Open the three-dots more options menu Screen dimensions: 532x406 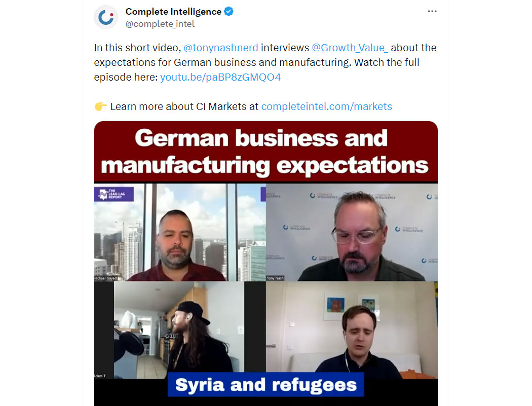coord(432,12)
